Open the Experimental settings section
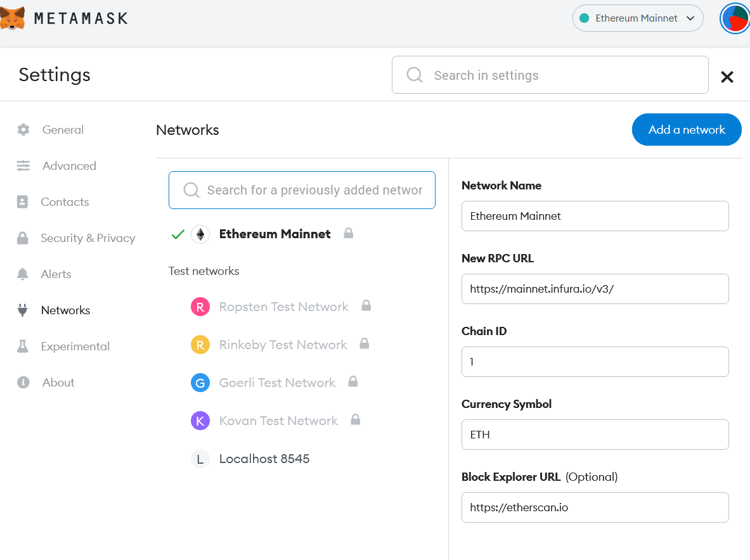Viewport: 750px width, 560px height. [x=75, y=347]
